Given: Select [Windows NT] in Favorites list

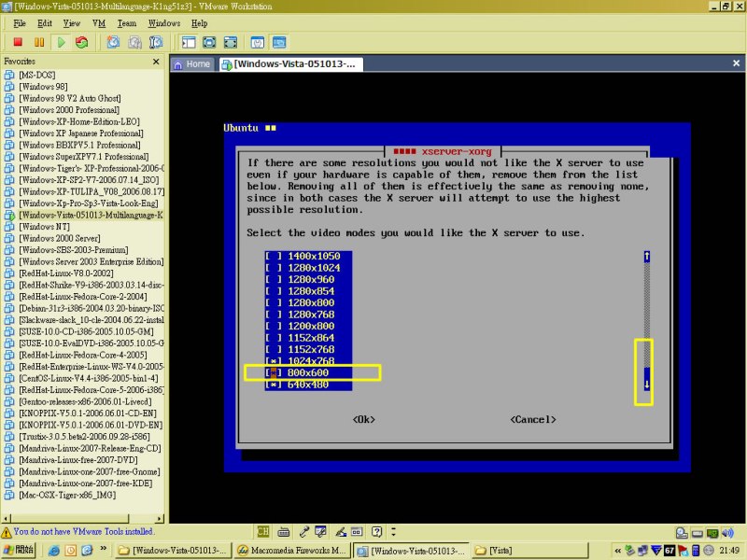Looking at the screenshot, I should pyautogui.click(x=44, y=227).
